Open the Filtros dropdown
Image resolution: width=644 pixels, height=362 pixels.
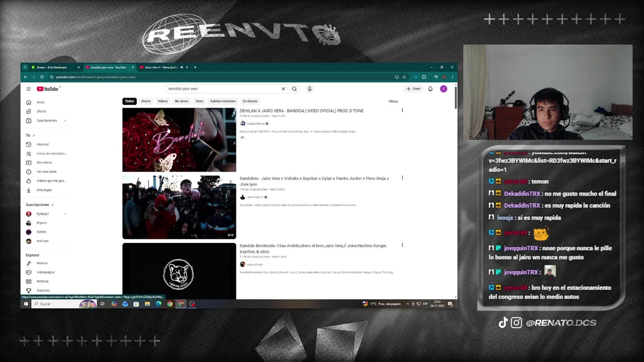(393, 101)
